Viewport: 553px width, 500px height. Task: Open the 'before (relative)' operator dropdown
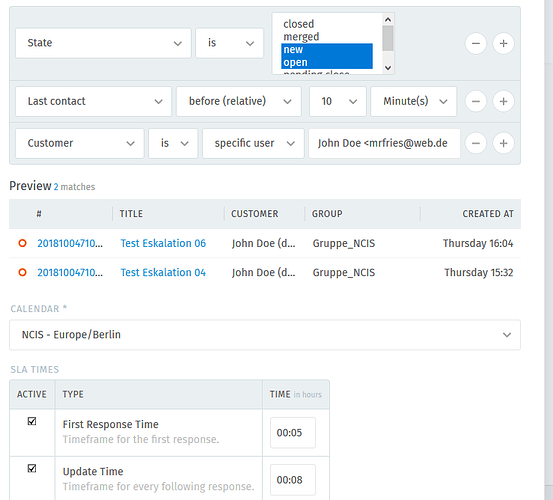coord(239,101)
